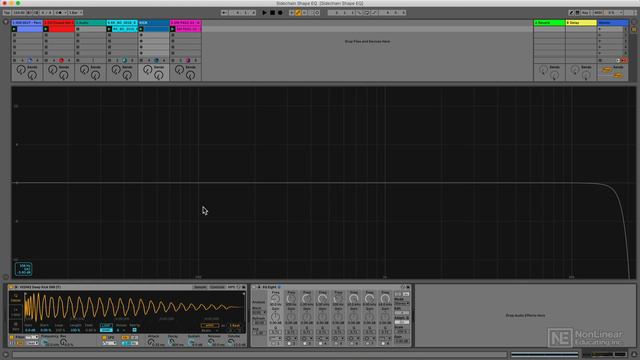The image size is (640, 360).
Task: Click the first send knob of KICK track
Action: 147,70
